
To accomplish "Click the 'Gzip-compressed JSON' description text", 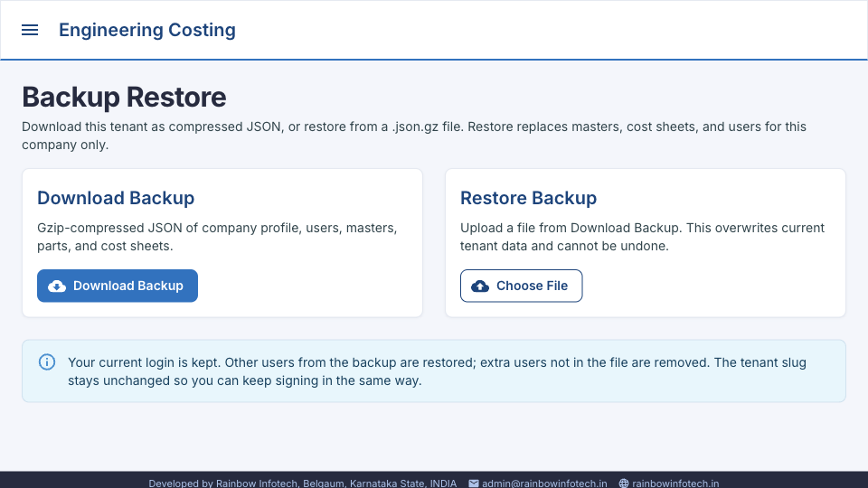I will click(x=217, y=237).
